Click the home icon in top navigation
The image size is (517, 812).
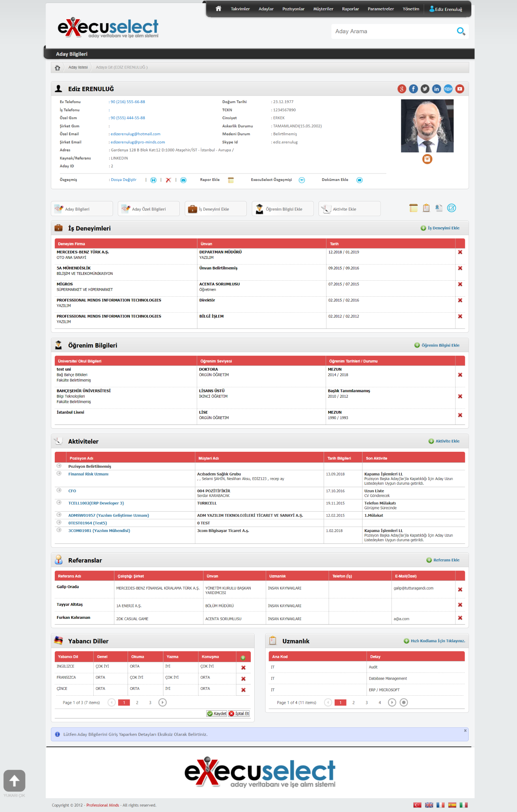(219, 9)
